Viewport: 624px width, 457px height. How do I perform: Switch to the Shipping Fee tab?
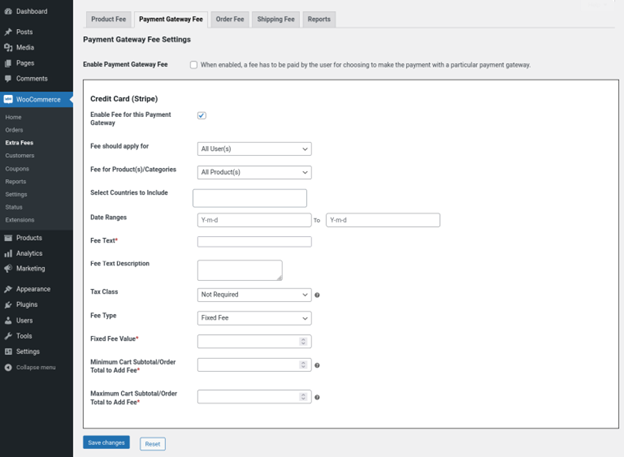[275, 19]
